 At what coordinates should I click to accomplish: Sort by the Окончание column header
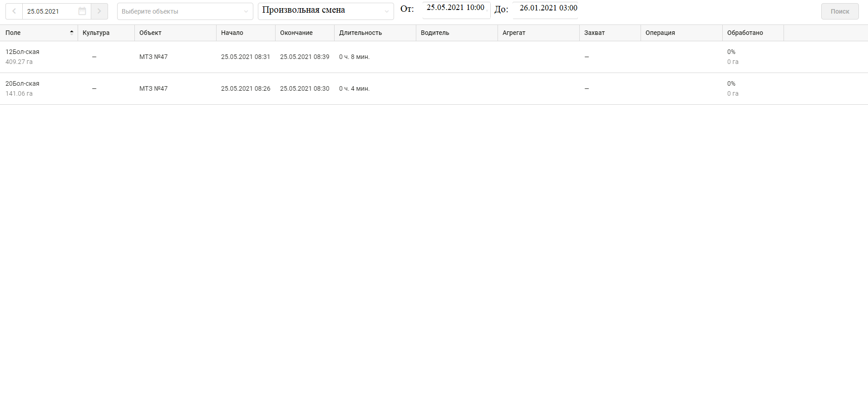pos(296,33)
